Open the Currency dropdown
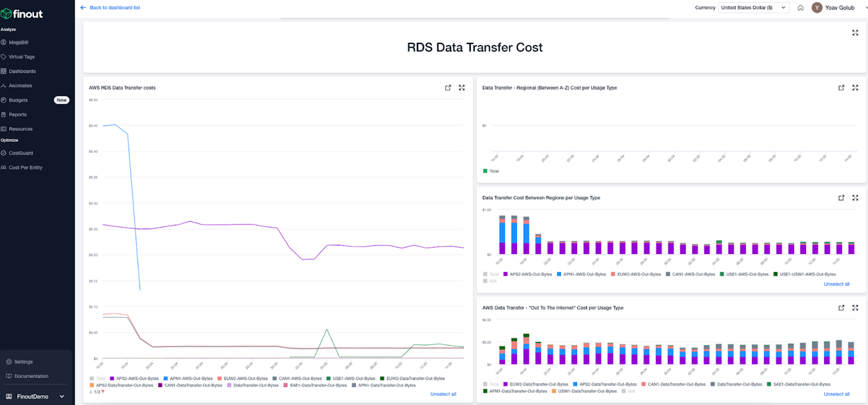 [753, 8]
